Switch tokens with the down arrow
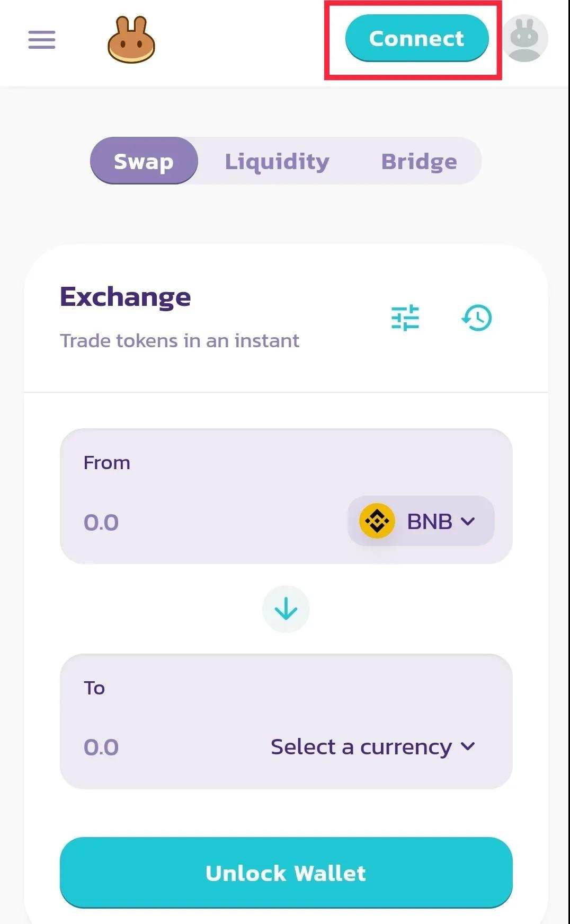This screenshot has height=924, width=570. [x=286, y=609]
